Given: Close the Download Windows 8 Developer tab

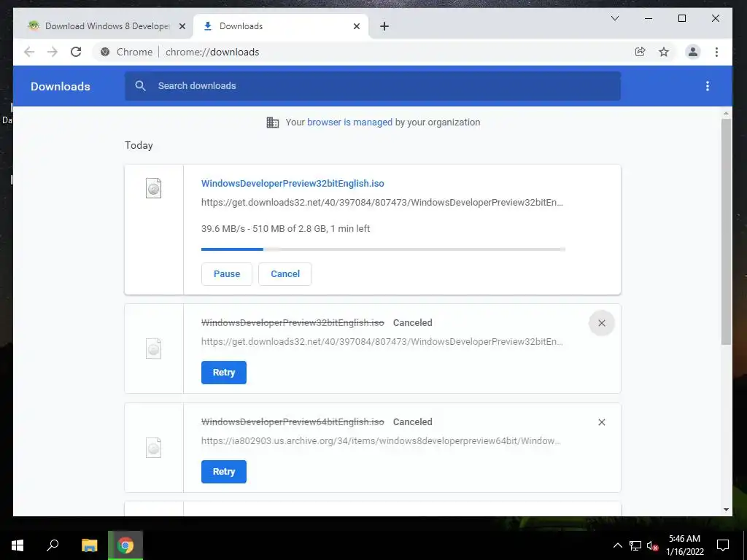Looking at the screenshot, I should click(182, 27).
